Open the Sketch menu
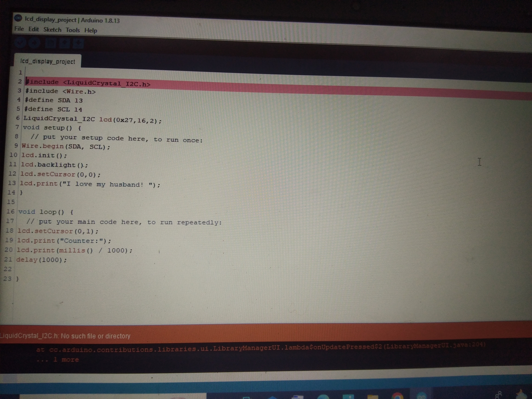Screen dimensions: 532x399 [52, 30]
